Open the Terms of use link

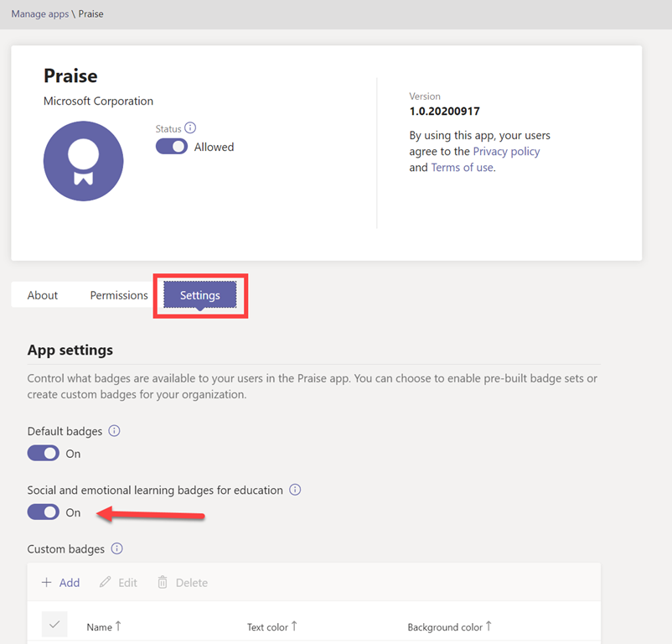point(462,168)
